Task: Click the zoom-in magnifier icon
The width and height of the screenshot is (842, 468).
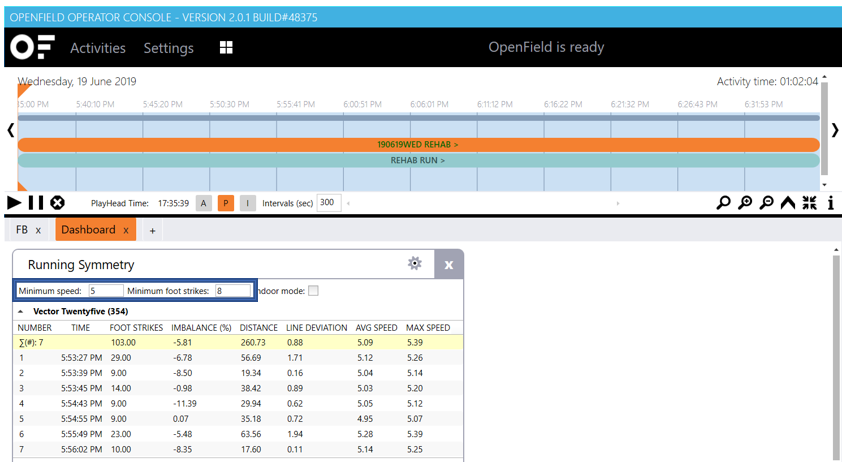Action: [745, 203]
